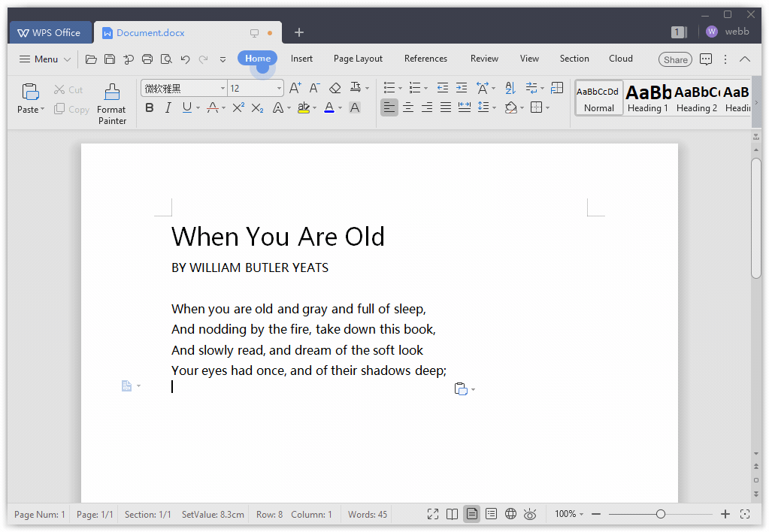
Task: Open the font name dropdown
Action: coord(223,89)
